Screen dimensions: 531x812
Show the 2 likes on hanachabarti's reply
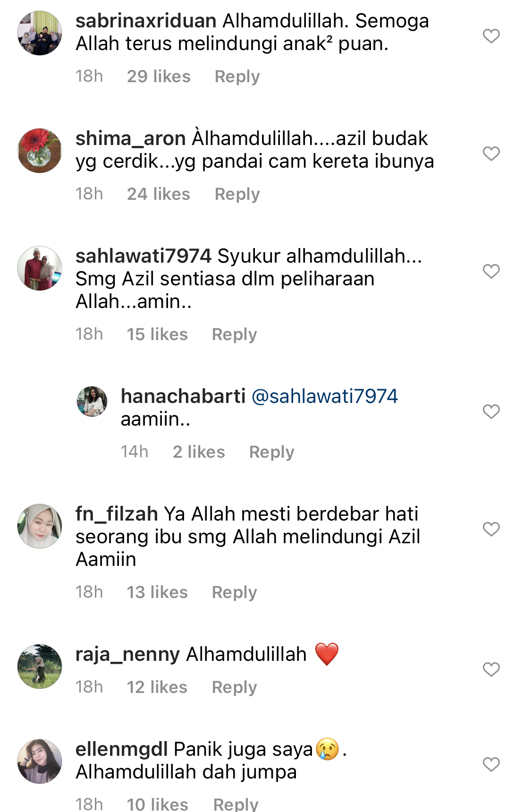coord(199,452)
